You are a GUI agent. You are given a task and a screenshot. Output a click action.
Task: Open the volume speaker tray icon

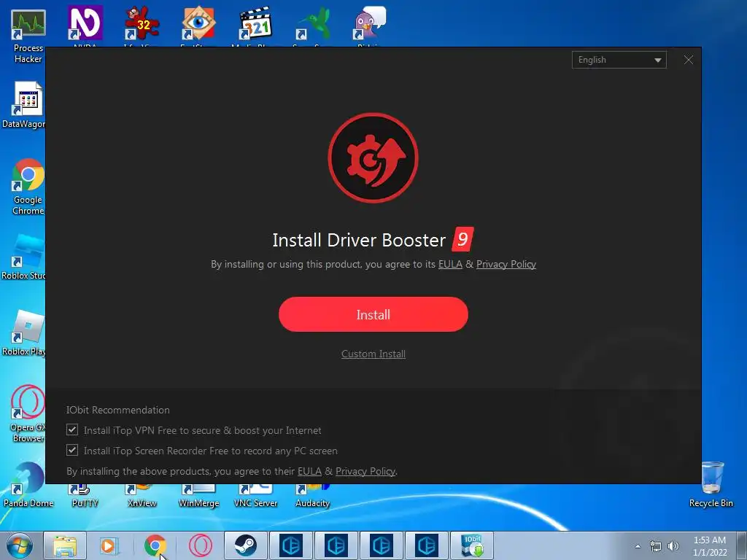[673, 546]
